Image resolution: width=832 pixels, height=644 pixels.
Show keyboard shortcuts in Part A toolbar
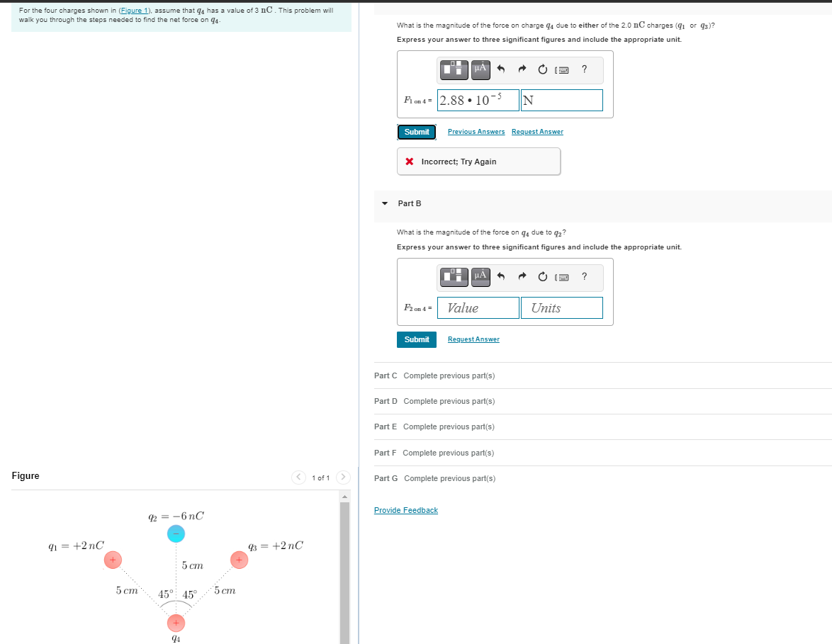[562, 69]
